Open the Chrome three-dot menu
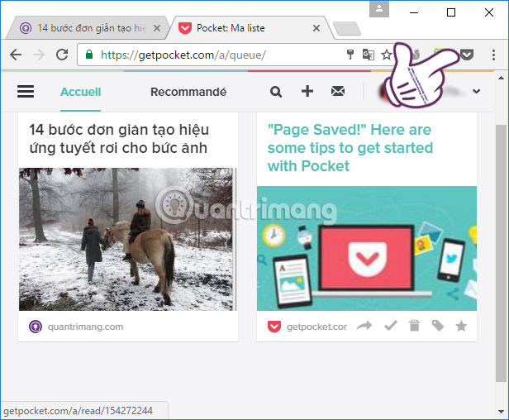 (493, 55)
